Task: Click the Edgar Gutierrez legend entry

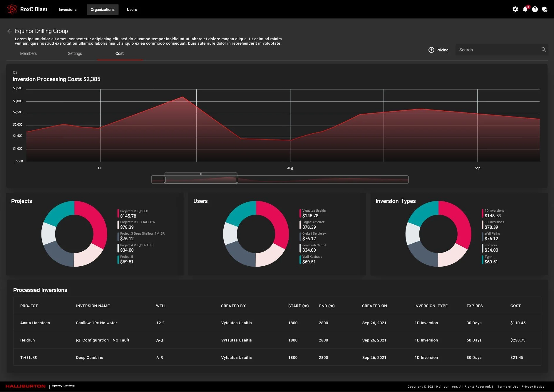Action: [x=312, y=225]
